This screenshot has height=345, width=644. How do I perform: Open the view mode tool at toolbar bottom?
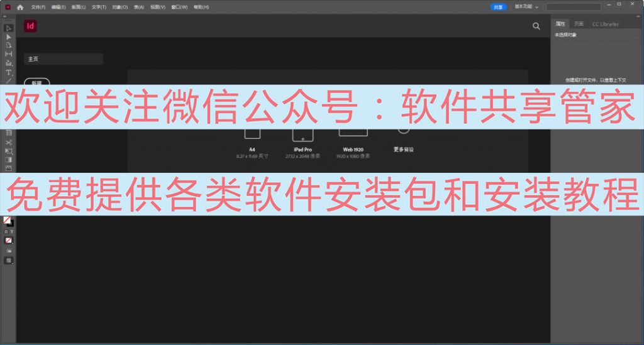tap(8, 261)
